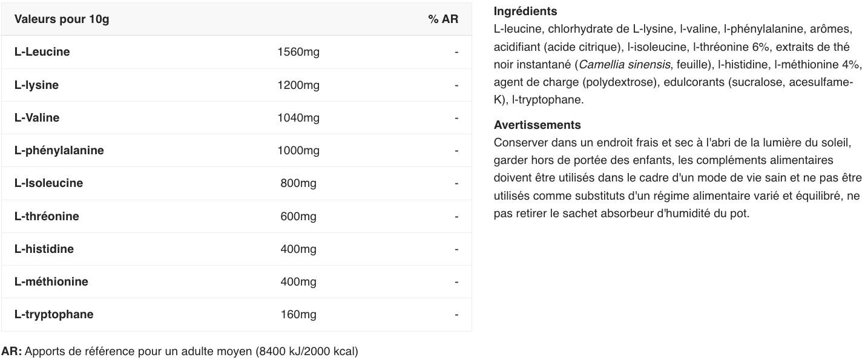Select the L-Isoleucine row label
Image resolution: width=868 pixels, height=363 pixels.
pos(48,183)
